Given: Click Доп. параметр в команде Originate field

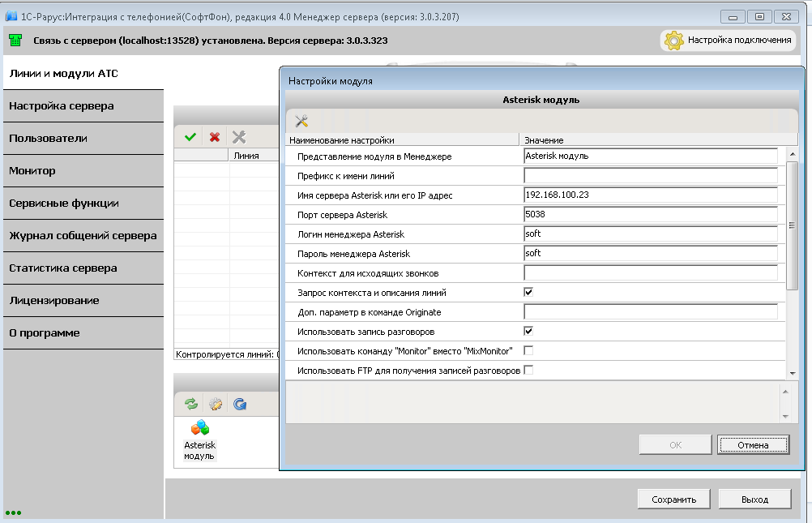Looking at the screenshot, I should click(651, 311).
